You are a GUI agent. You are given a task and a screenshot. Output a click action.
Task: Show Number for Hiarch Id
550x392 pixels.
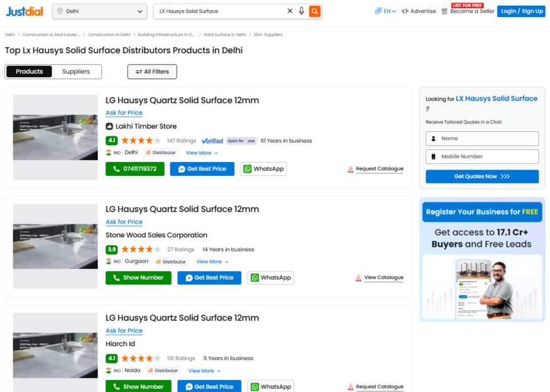click(138, 386)
